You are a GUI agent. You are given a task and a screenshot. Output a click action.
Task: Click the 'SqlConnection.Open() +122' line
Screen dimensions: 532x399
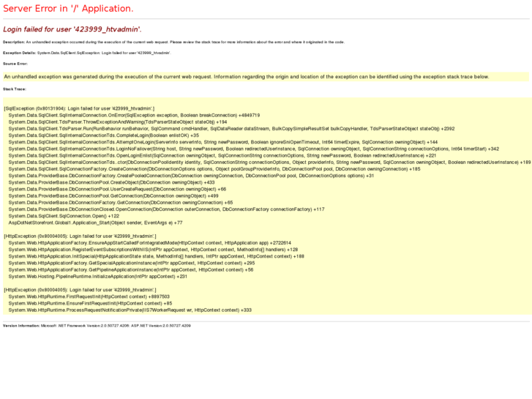click(64, 216)
